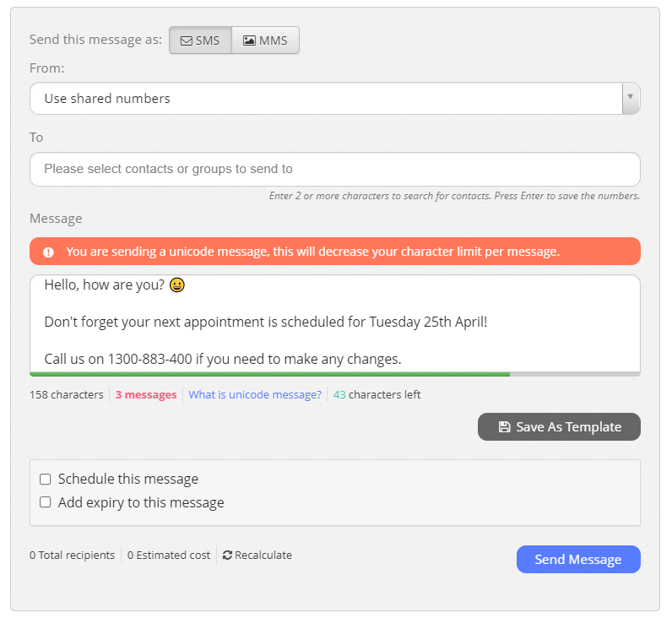Click the envelope icon on SMS button
This screenshot has height=618, width=672.
tap(187, 41)
